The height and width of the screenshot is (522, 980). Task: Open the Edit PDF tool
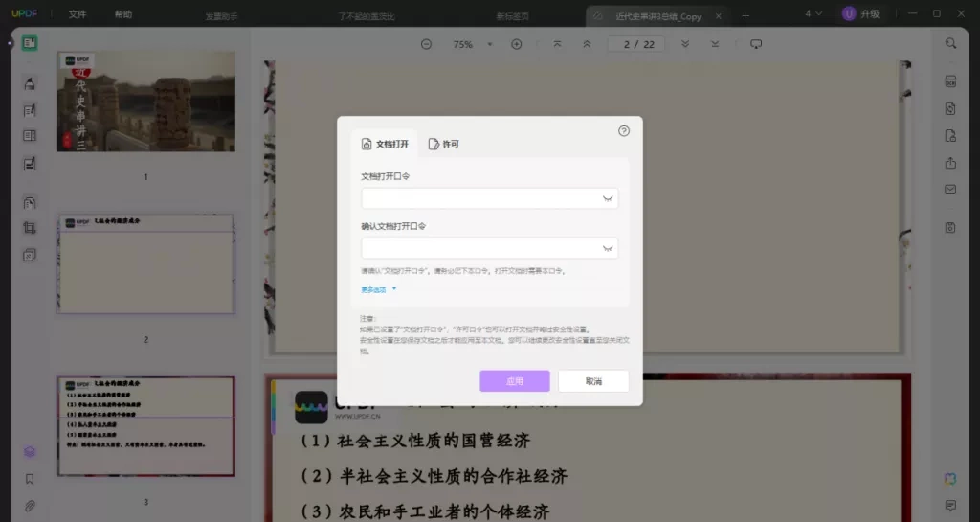click(30, 111)
